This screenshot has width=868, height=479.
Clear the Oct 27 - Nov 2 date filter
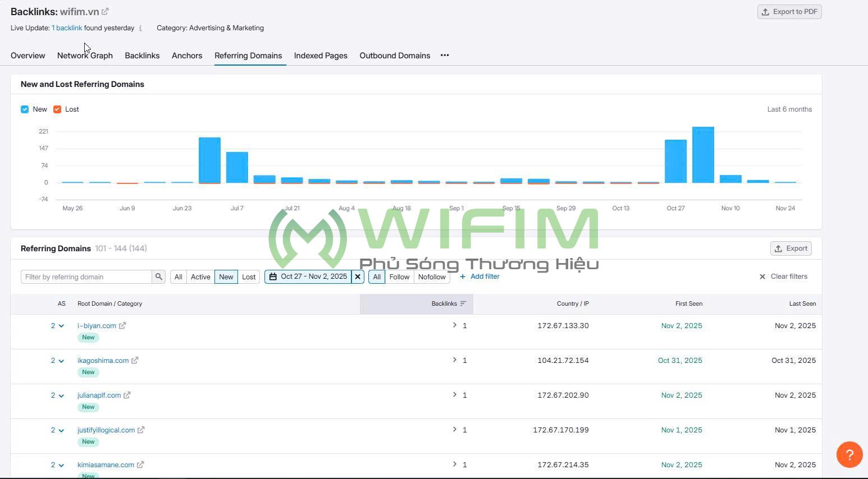[x=358, y=277]
